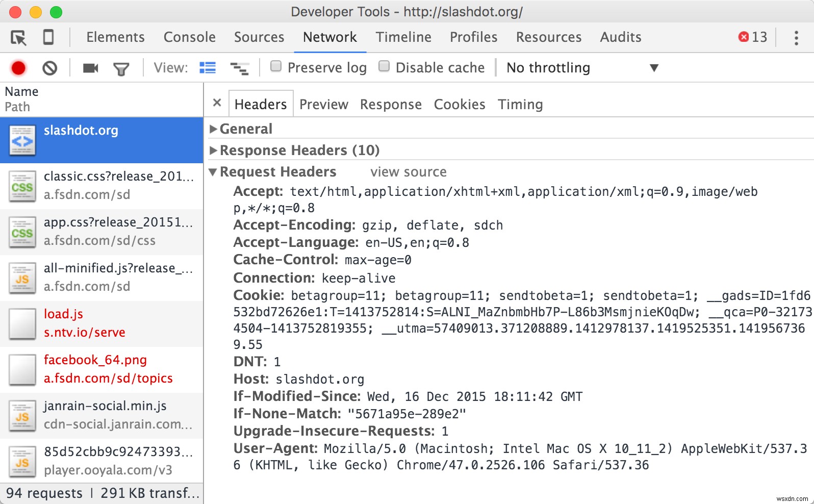814x504 pixels.
Task: Click the Name Path column header
Action: coord(101,99)
